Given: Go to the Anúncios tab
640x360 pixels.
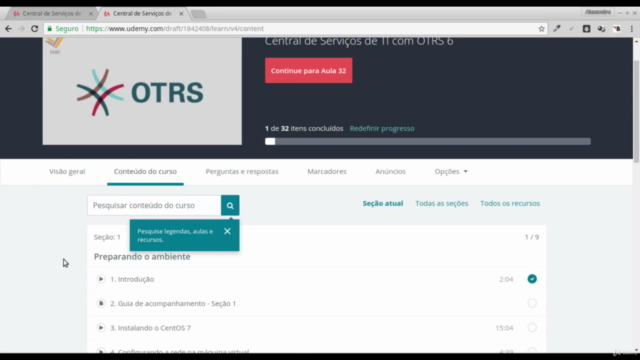Looking at the screenshot, I should (x=391, y=171).
